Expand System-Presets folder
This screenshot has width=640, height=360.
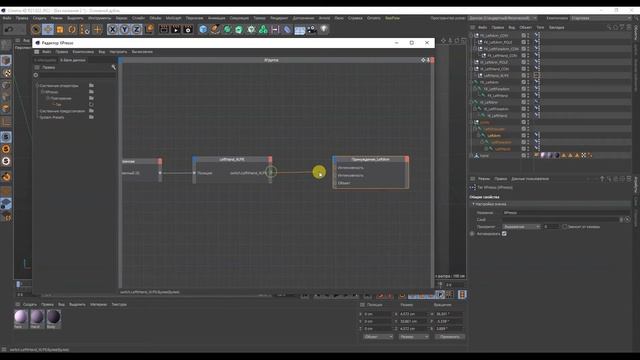click(x=37, y=117)
